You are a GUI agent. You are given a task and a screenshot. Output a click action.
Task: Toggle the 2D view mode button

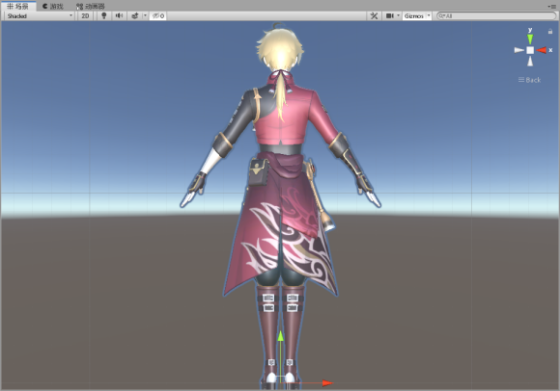(85, 16)
